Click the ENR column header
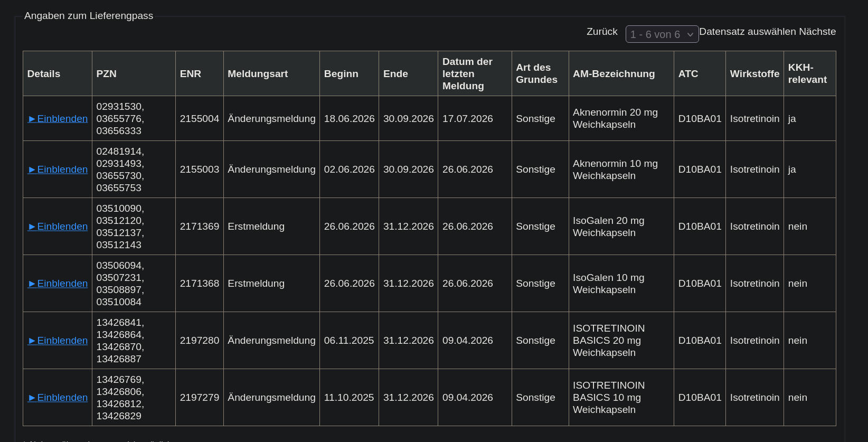This screenshot has width=868, height=442. pos(191,74)
